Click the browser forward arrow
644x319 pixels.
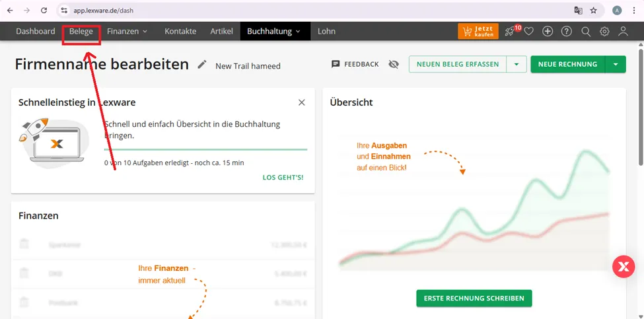click(26, 11)
